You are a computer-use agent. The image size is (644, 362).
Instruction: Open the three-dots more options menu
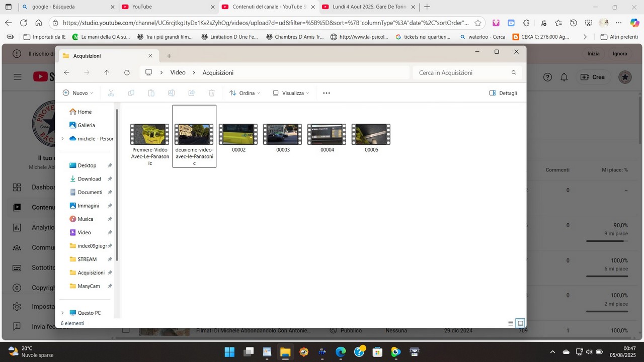pyautogui.click(x=327, y=93)
